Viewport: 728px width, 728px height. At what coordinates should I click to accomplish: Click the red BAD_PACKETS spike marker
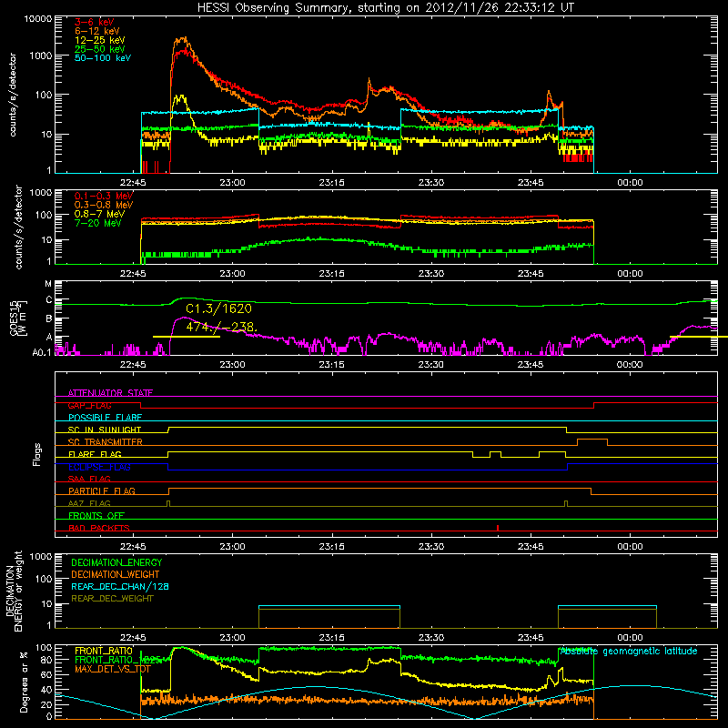498,528
